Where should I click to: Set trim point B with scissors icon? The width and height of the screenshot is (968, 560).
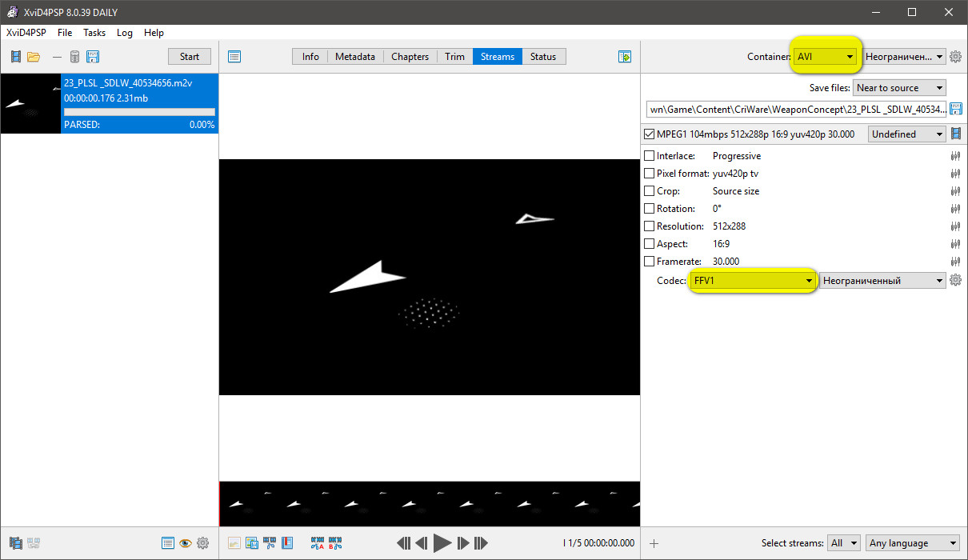335,543
